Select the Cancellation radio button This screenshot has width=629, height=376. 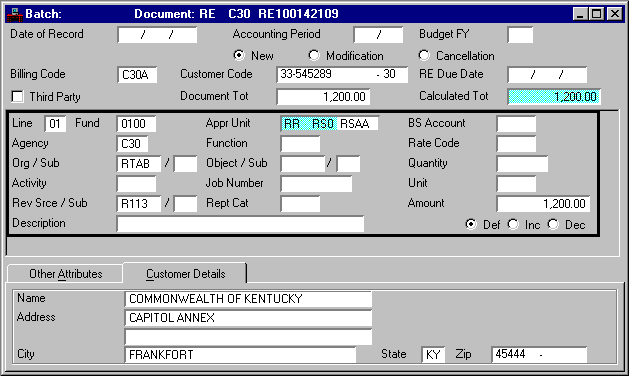coord(424,55)
